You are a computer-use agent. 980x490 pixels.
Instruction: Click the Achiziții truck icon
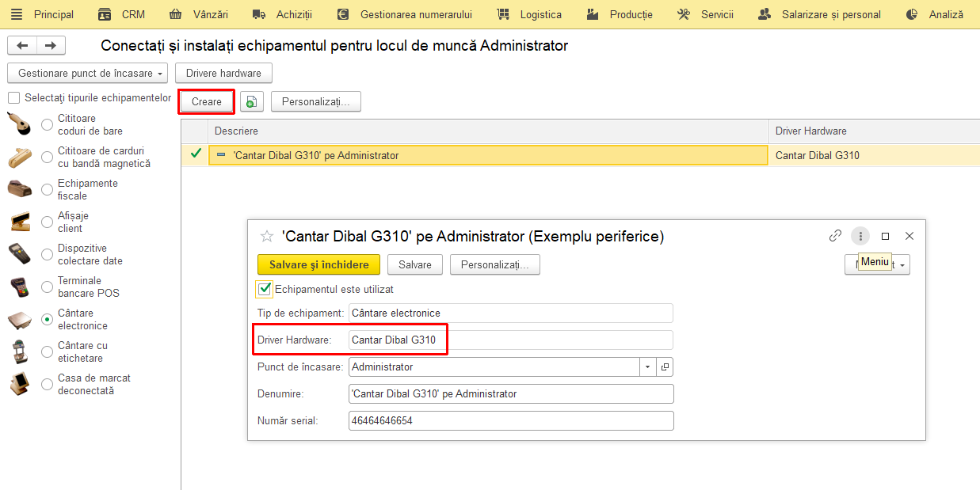[259, 14]
